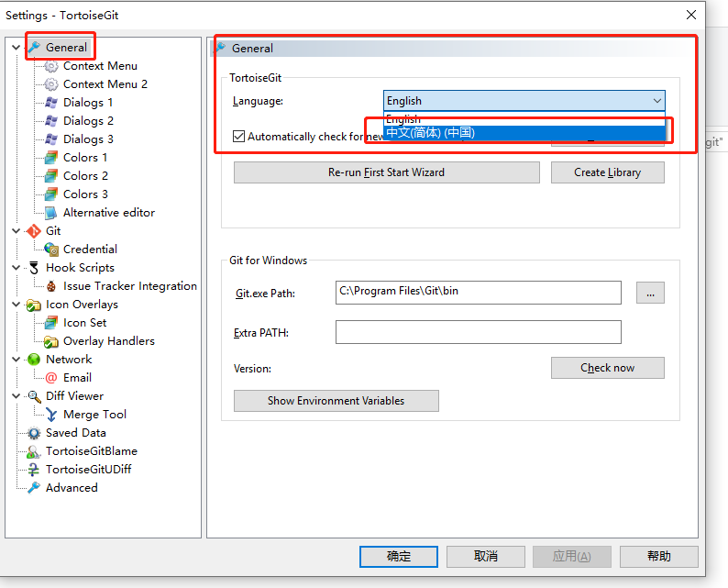This screenshot has height=588, width=728.
Task: Confirm settings with 确定 button
Action: click(x=399, y=557)
